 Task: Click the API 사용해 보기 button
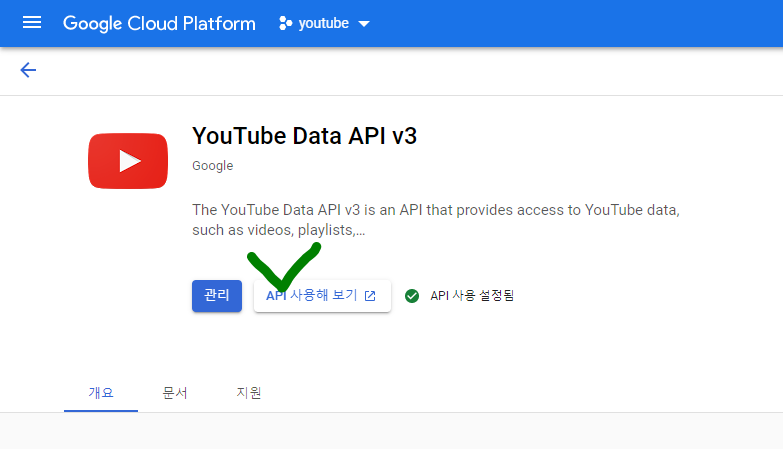tap(322, 296)
